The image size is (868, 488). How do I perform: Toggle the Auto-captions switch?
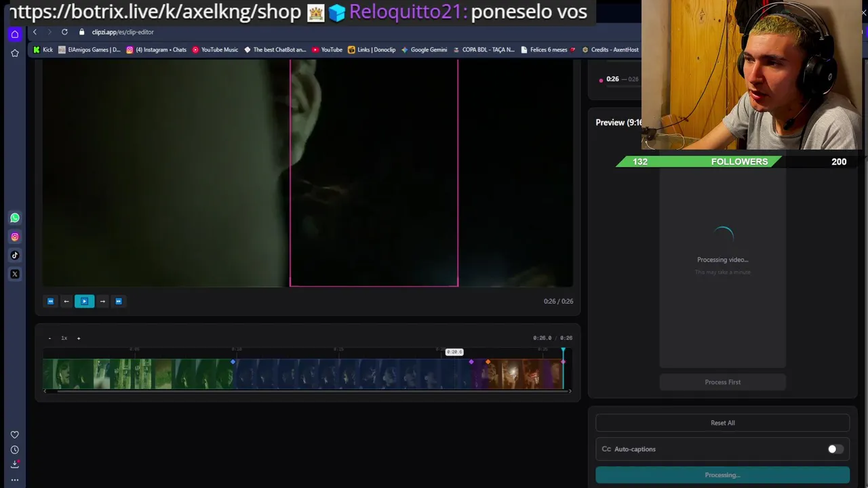tap(835, 449)
